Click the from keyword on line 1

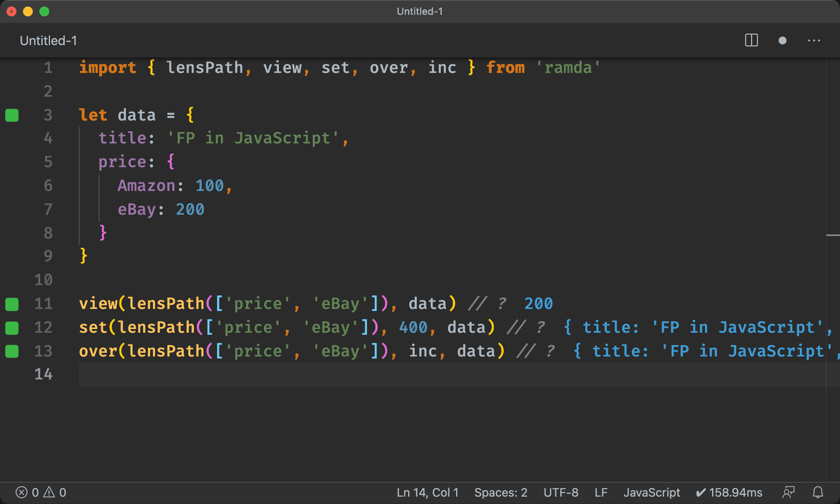505,68
